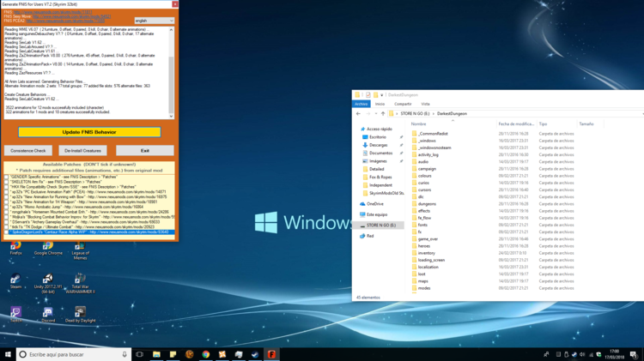Open the Compartir ribbon tab in Explorer

[x=403, y=105]
